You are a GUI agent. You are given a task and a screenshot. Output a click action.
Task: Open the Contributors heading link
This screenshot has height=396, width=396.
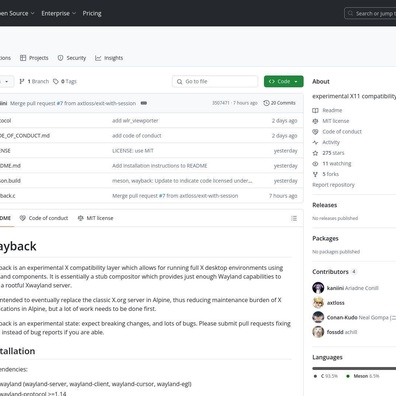pyautogui.click(x=334, y=272)
